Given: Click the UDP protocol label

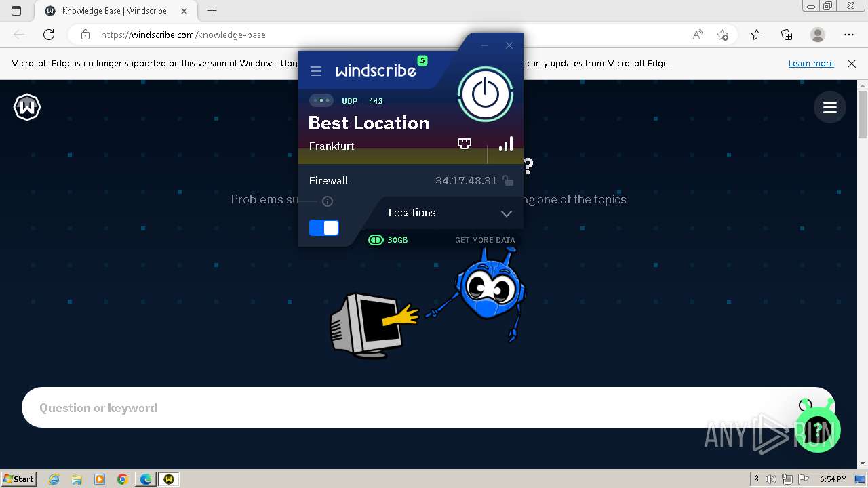Looking at the screenshot, I should (349, 101).
